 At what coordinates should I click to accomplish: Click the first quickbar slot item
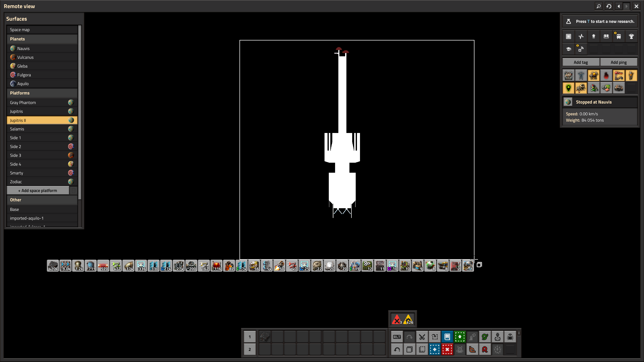(265, 337)
